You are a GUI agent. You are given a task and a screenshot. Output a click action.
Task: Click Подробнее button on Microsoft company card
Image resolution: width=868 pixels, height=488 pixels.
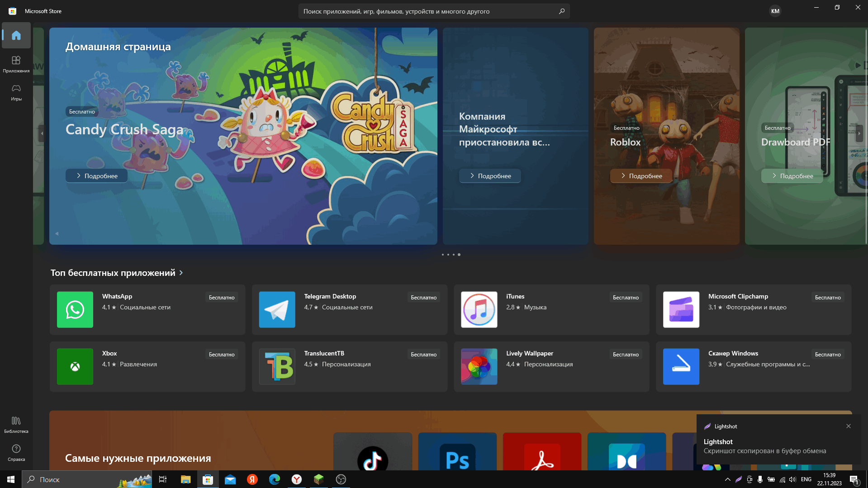[490, 176]
